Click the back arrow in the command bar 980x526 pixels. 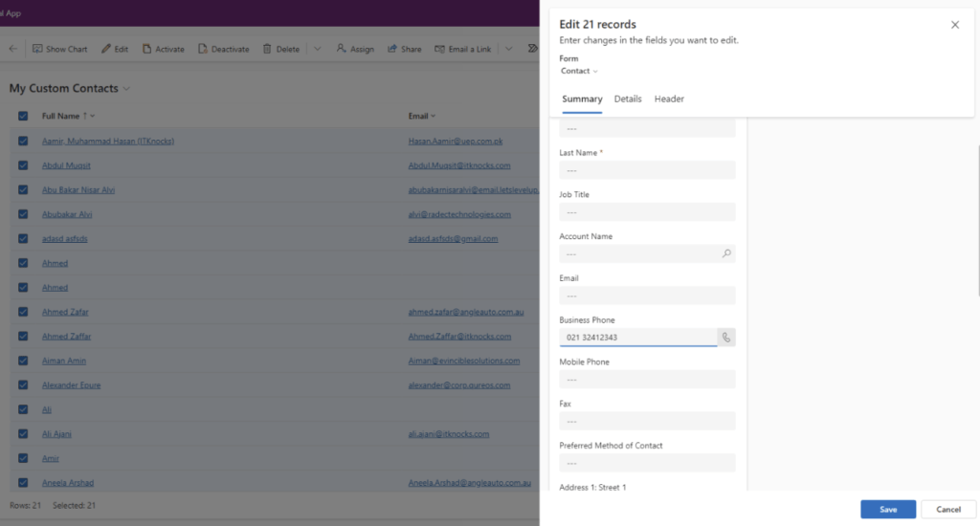click(x=13, y=49)
